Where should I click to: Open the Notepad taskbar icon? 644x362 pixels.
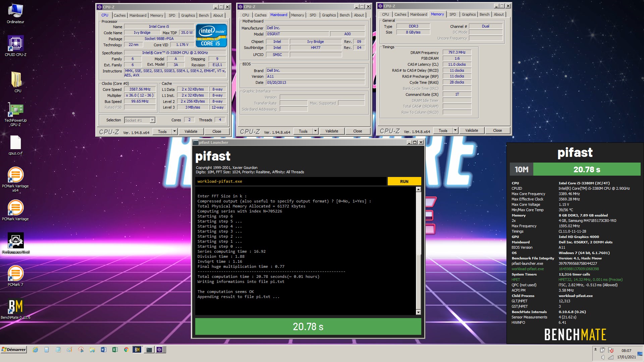click(58, 350)
